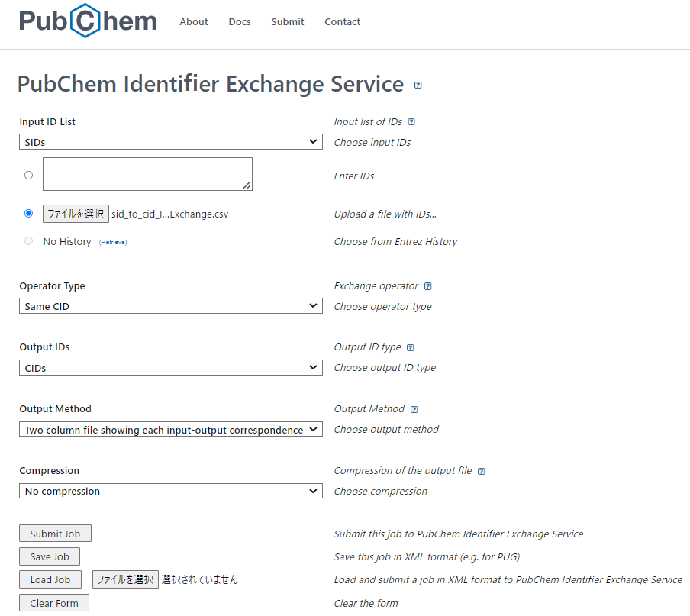Select the Enter IDs radio button
Image resolution: width=690 pixels, height=616 pixels.
(x=28, y=175)
